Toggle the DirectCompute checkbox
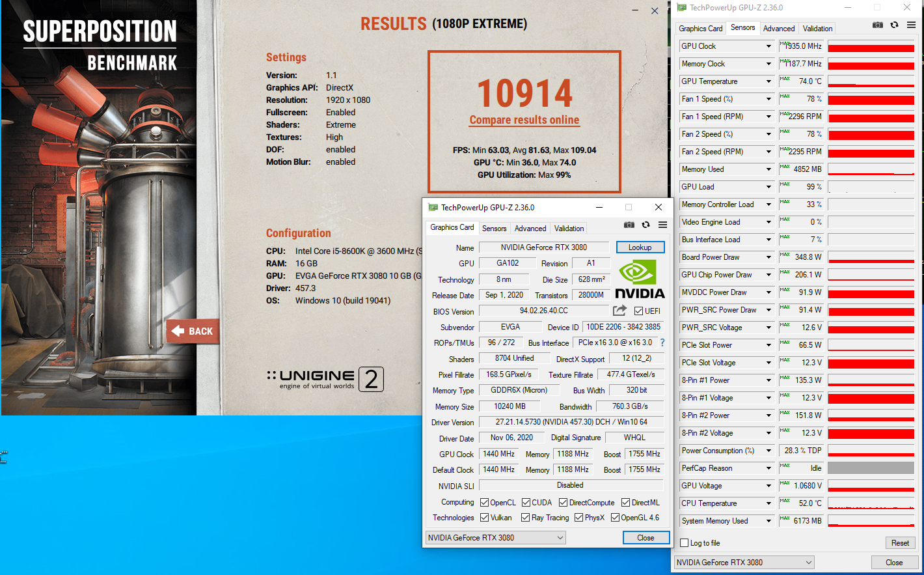The image size is (924, 575). [x=564, y=503]
